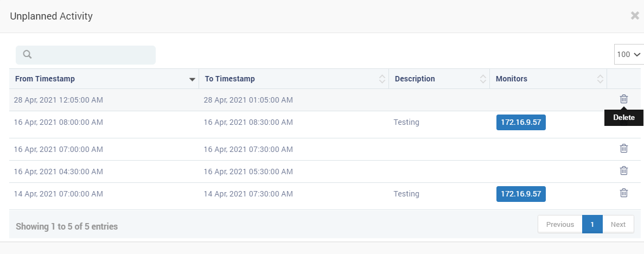Select page 1 in pagination
Viewport: 644px width, 254px height.
coord(592,224)
